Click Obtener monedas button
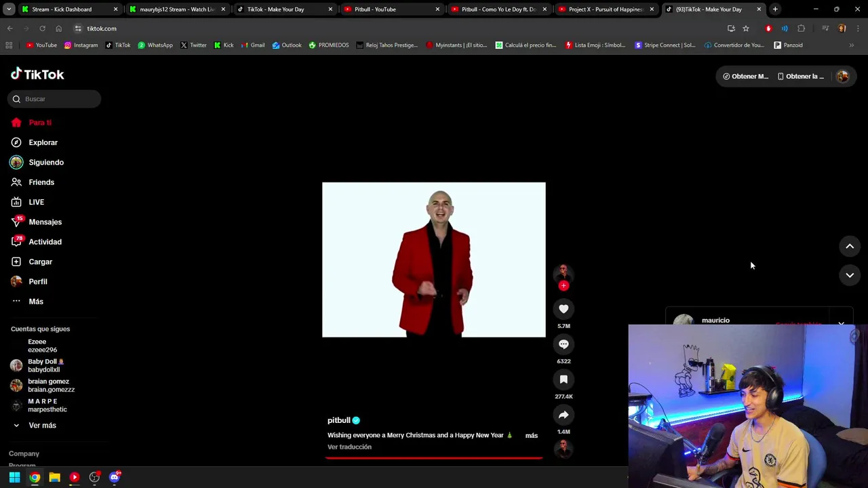 [746, 77]
